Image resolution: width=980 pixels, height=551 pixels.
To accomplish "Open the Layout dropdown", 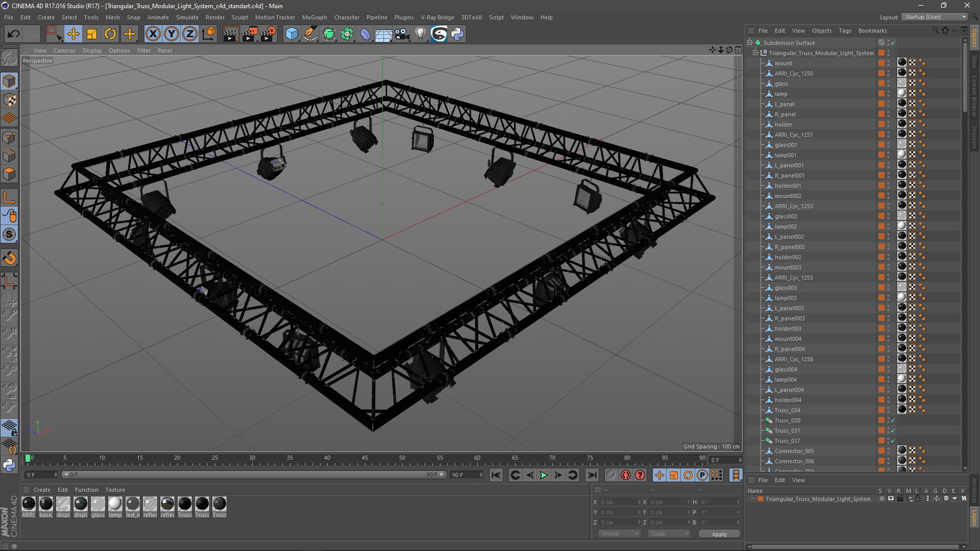I will pyautogui.click(x=935, y=17).
